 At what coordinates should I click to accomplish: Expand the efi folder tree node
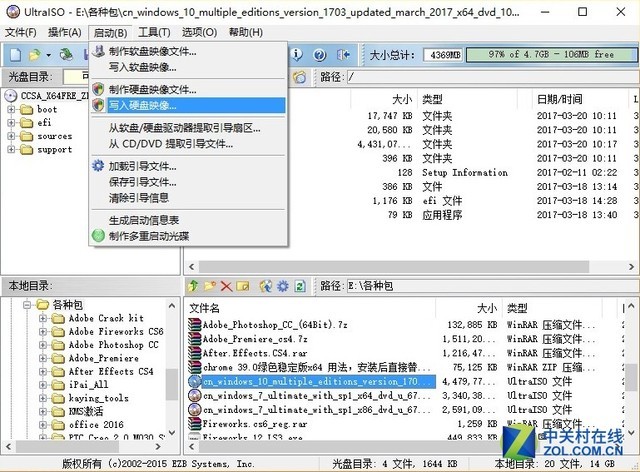(11, 122)
